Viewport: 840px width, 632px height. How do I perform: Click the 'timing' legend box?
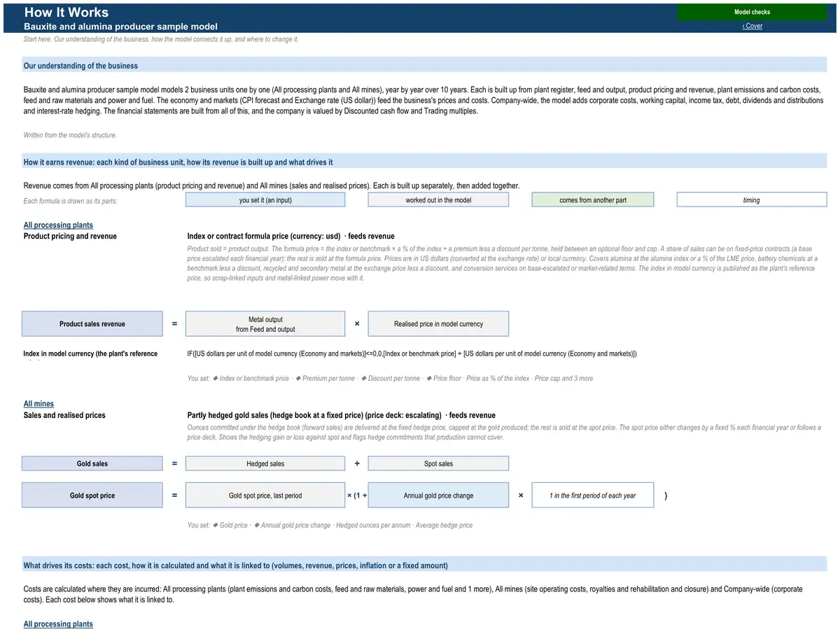pyautogui.click(x=752, y=200)
